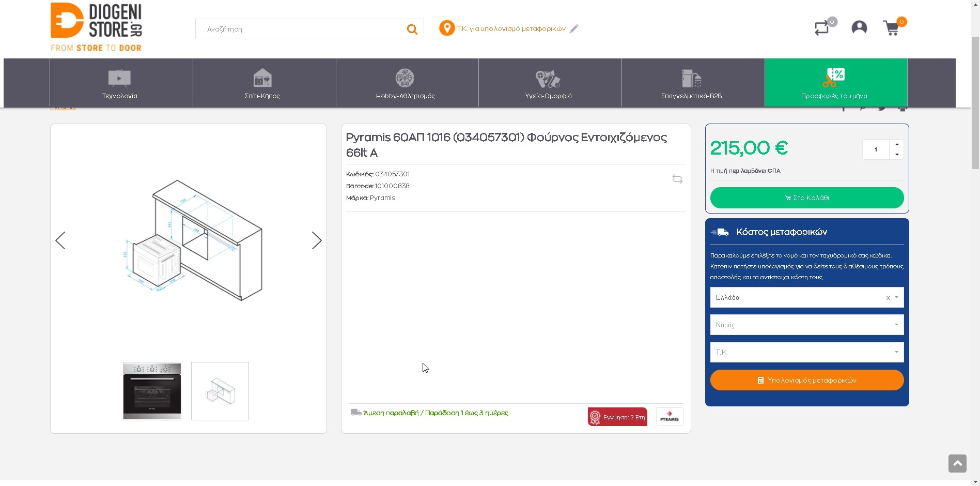
Task: Open the product comparison icon in header
Action: (822, 28)
